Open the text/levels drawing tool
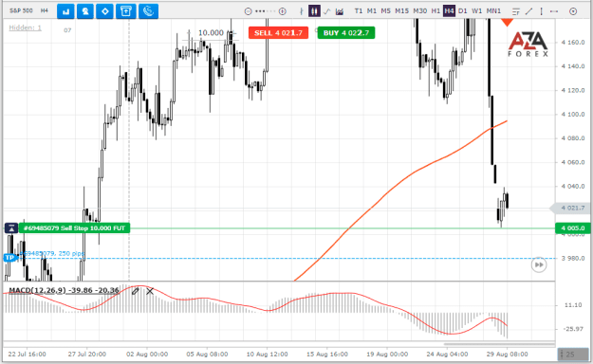The image size is (593, 364). [516, 11]
